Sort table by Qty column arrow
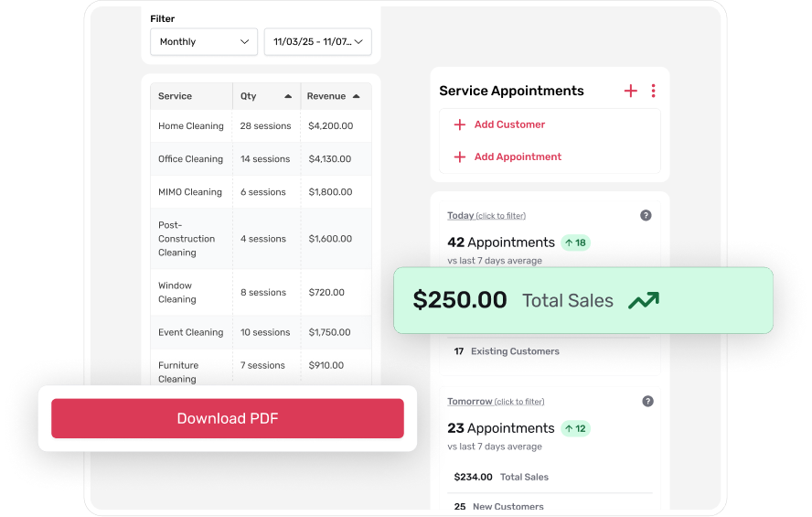The image size is (812, 517). point(288,96)
